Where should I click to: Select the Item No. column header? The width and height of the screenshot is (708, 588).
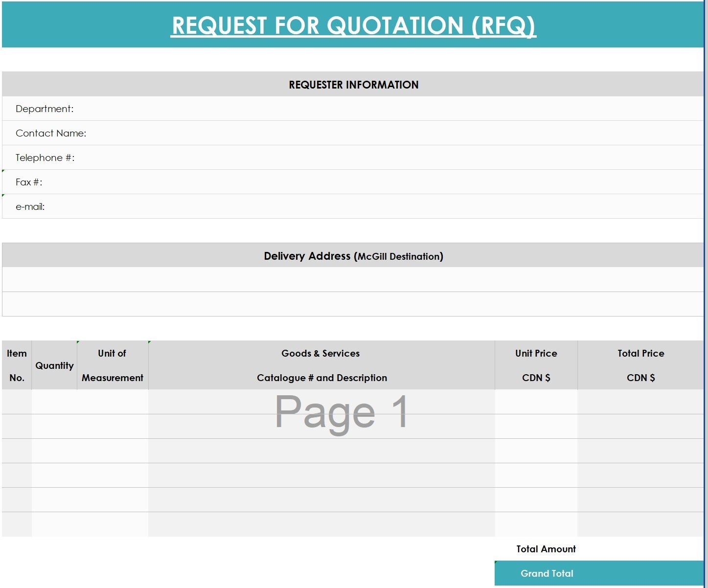(17, 365)
